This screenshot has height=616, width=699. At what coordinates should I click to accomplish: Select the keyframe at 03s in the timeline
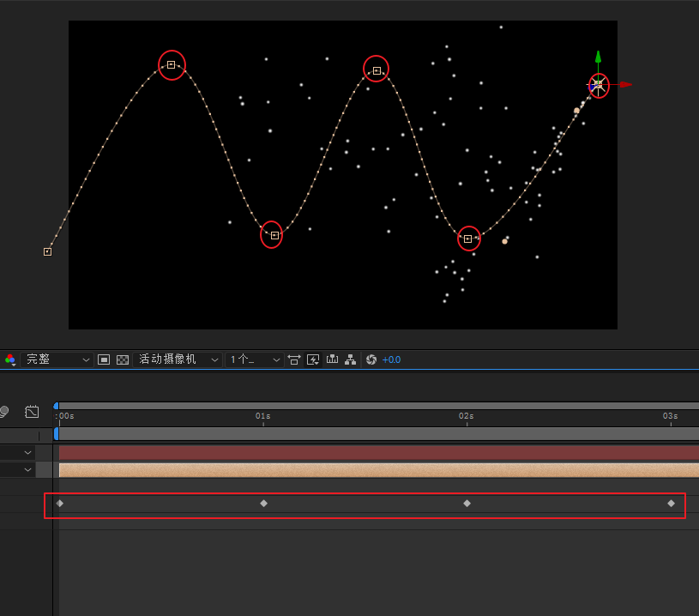click(x=671, y=504)
